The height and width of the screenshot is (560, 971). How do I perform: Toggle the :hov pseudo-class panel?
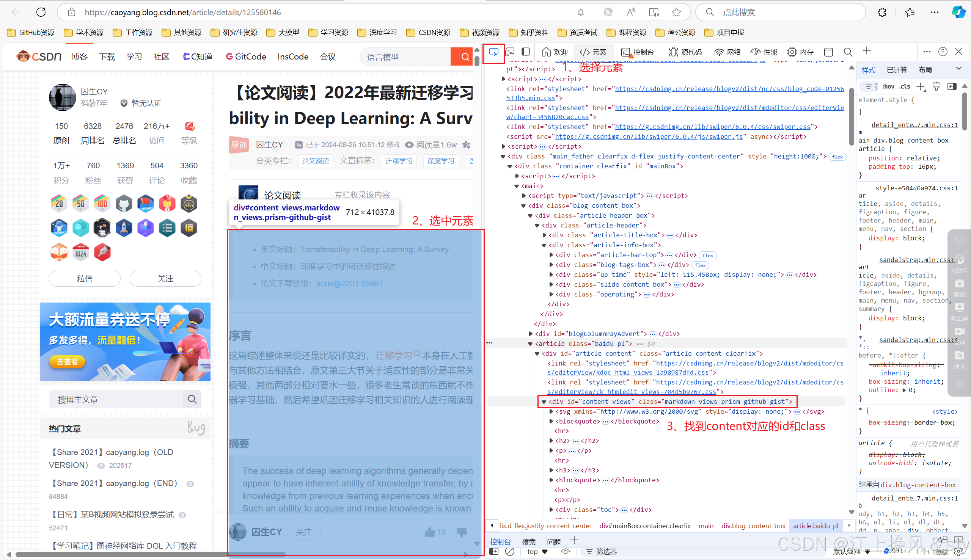(889, 86)
